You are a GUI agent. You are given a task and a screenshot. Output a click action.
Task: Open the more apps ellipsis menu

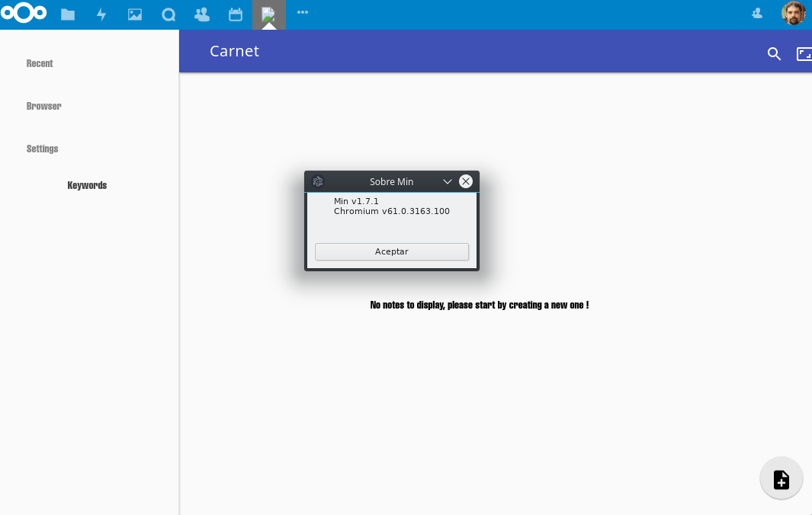[x=303, y=14]
